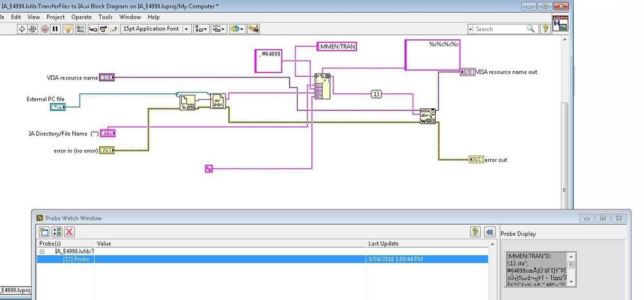644x300 pixels.
Task: Open the Project menu
Action: (55, 17)
